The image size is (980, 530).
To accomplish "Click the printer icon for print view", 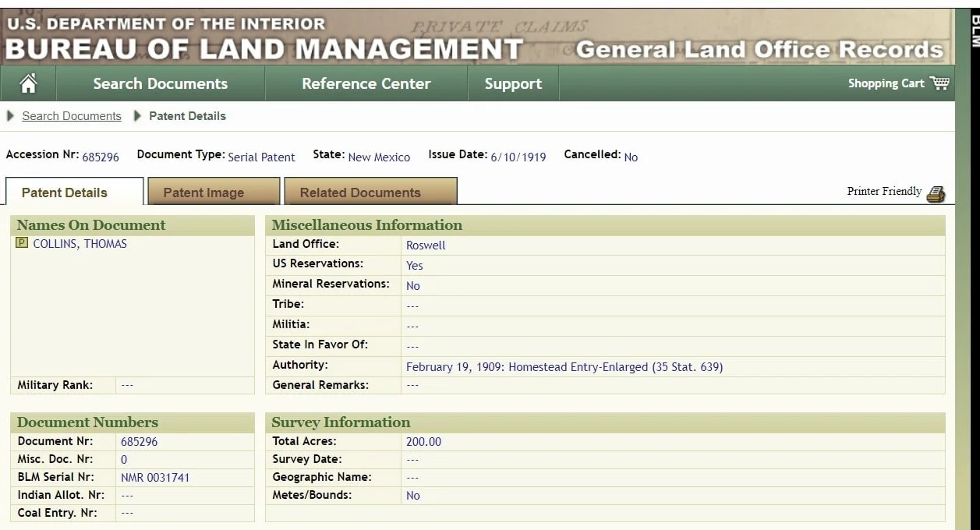I will pyautogui.click(x=936, y=194).
